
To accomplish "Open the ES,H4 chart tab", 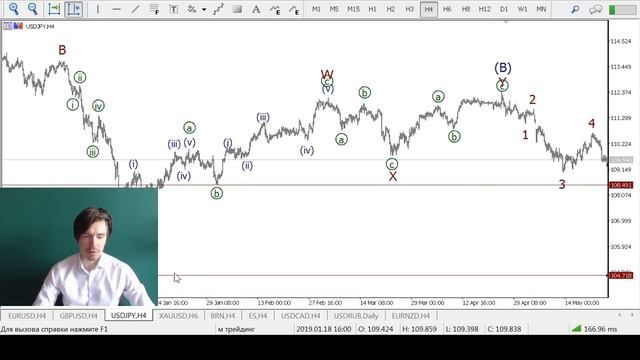I will click(x=258, y=316).
